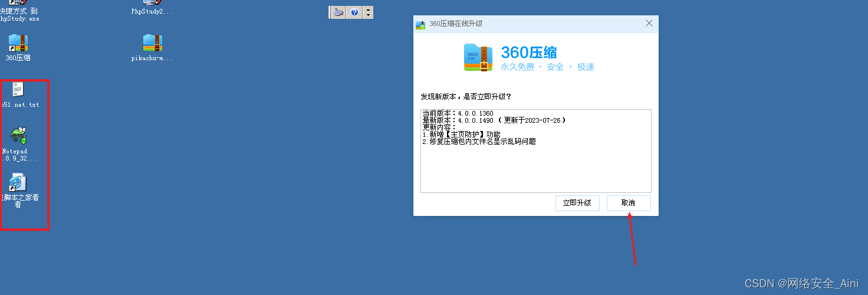Click inside the update notes text box
The height and width of the screenshot is (295, 868).
pyautogui.click(x=536, y=150)
